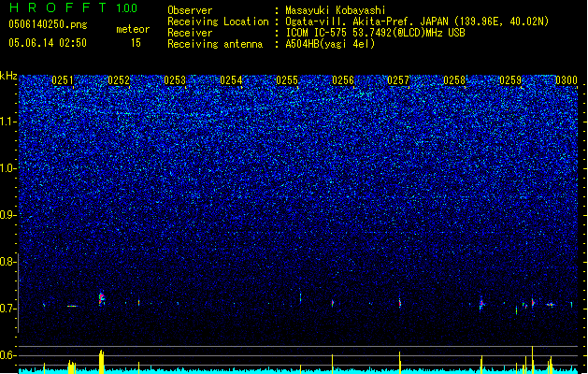Click the 1.1 kHz axis label
The image size is (588, 374).
click(x=8, y=122)
